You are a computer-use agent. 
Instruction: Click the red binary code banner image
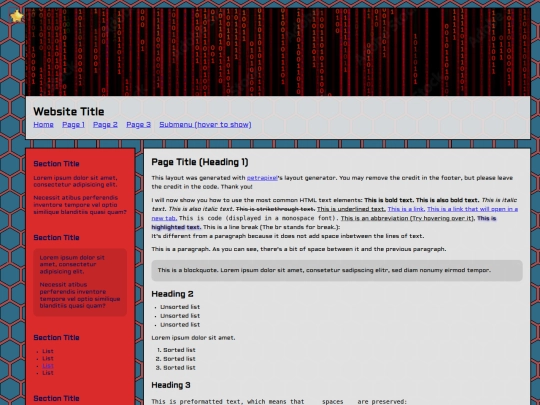pyautogui.click(x=278, y=52)
